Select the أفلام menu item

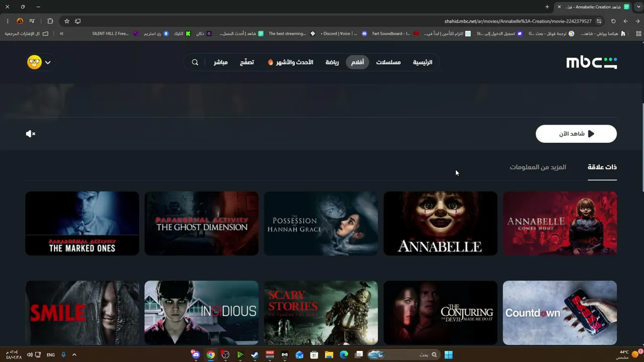click(358, 62)
